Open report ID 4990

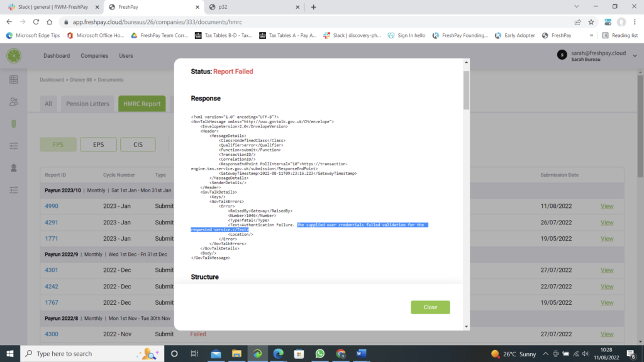[x=52, y=206]
